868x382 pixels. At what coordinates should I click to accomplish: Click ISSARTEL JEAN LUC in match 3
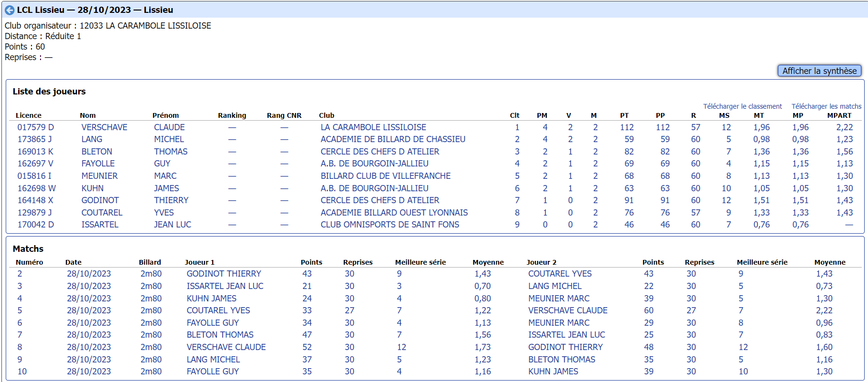[225, 286]
